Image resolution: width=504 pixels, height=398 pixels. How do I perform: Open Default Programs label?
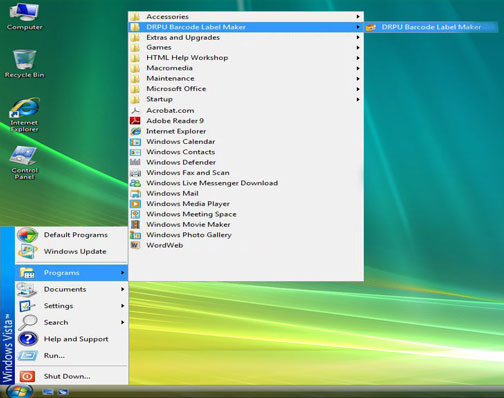[76, 235]
